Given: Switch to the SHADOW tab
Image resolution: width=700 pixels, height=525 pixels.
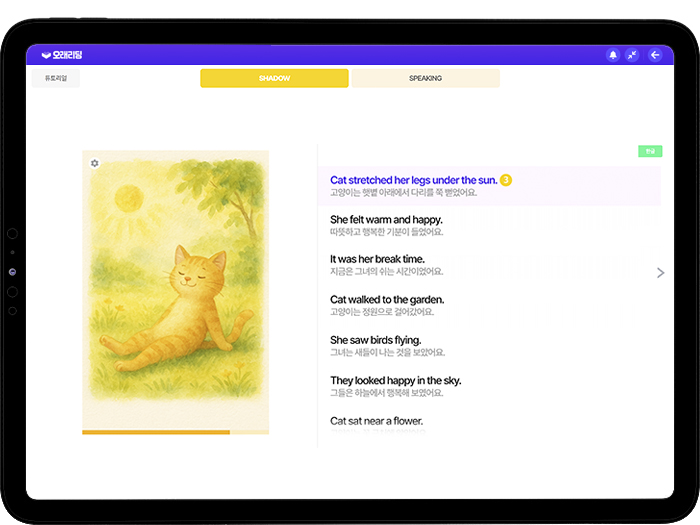Looking at the screenshot, I should (x=274, y=78).
